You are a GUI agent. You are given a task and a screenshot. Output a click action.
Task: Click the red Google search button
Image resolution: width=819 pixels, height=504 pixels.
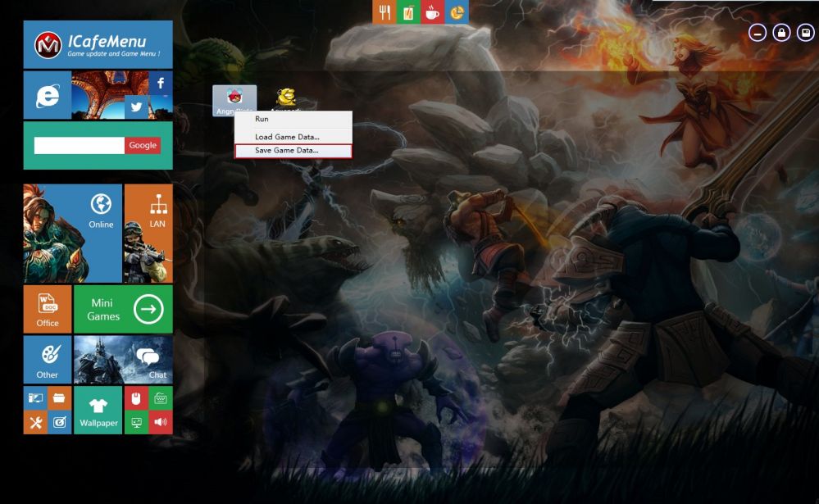pos(143,146)
